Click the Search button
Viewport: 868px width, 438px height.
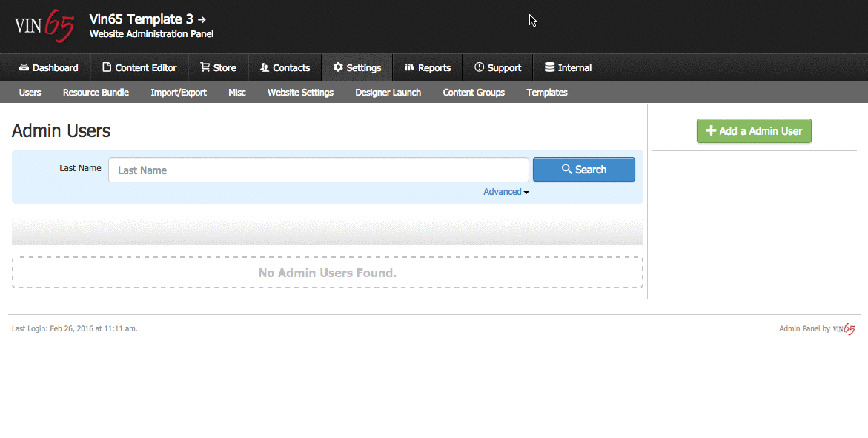583,170
